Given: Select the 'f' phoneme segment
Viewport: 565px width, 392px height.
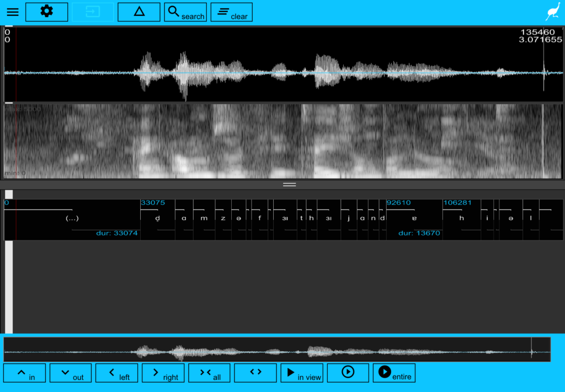Looking at the screenshot, I should [x=259, y=218].
